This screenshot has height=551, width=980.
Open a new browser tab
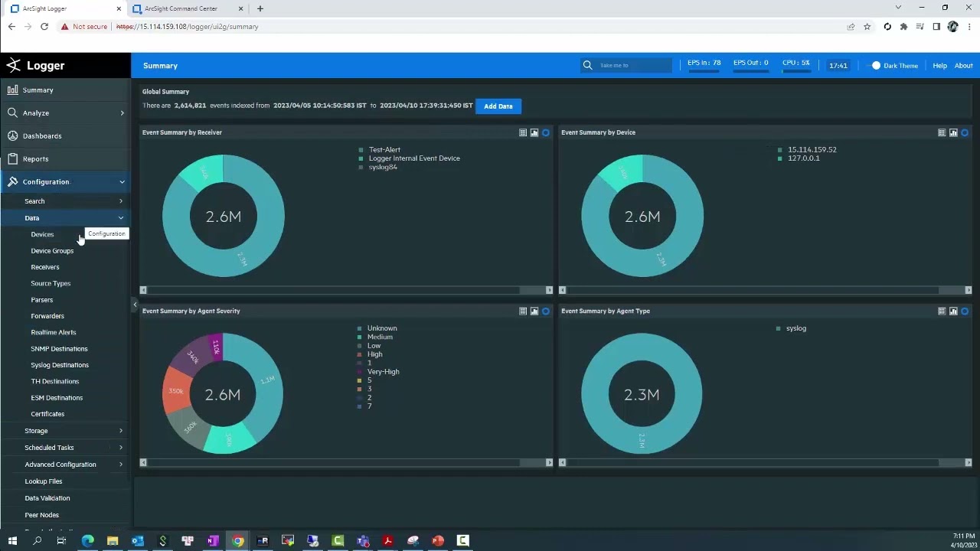260,8
